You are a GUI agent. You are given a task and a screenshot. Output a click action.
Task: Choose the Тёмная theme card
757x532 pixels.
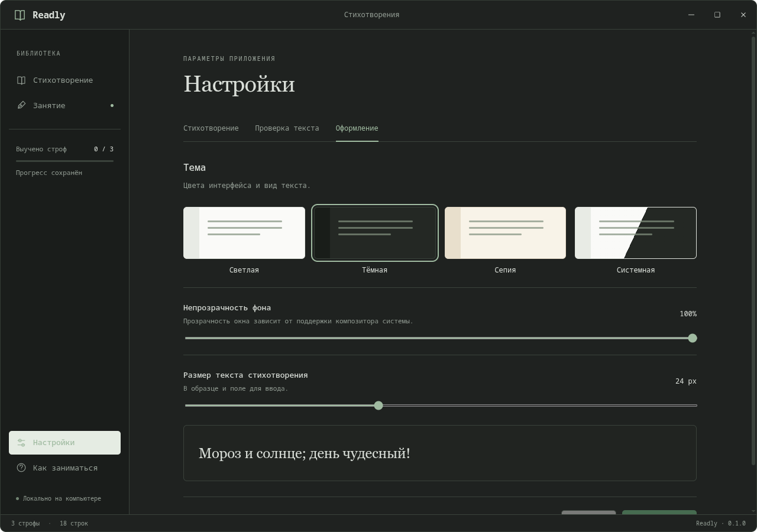click(x=375, y=233)
